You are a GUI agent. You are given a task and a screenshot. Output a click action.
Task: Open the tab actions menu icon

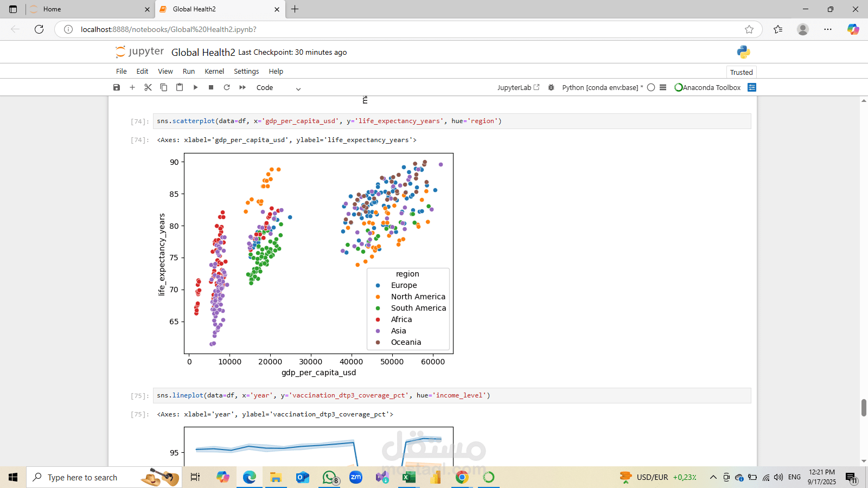tap(13, 9)
